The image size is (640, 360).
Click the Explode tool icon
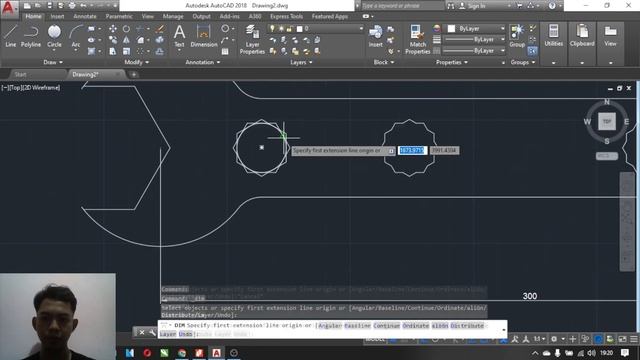160,40
